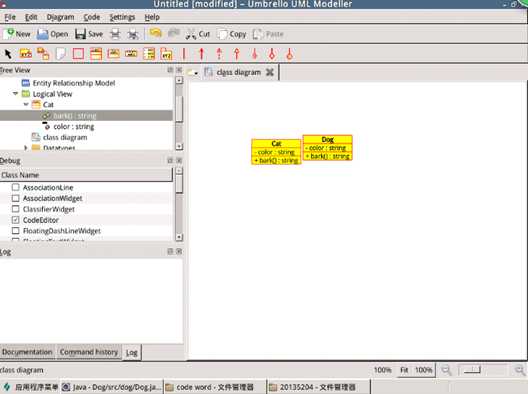The height and width of the screenshot is (394, 528).
Task: Open the Edit menu
Action: (x=31, y=17)
